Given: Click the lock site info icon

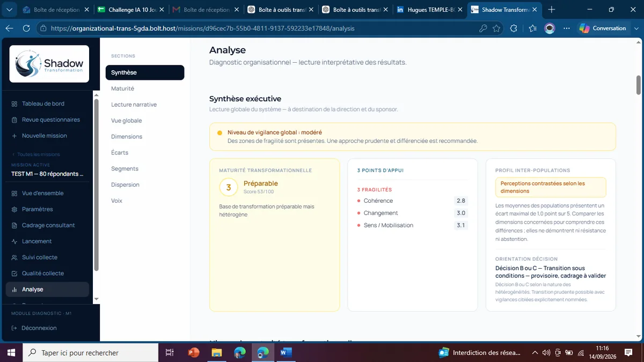Looking at the screenshot, I should (44, 28).
